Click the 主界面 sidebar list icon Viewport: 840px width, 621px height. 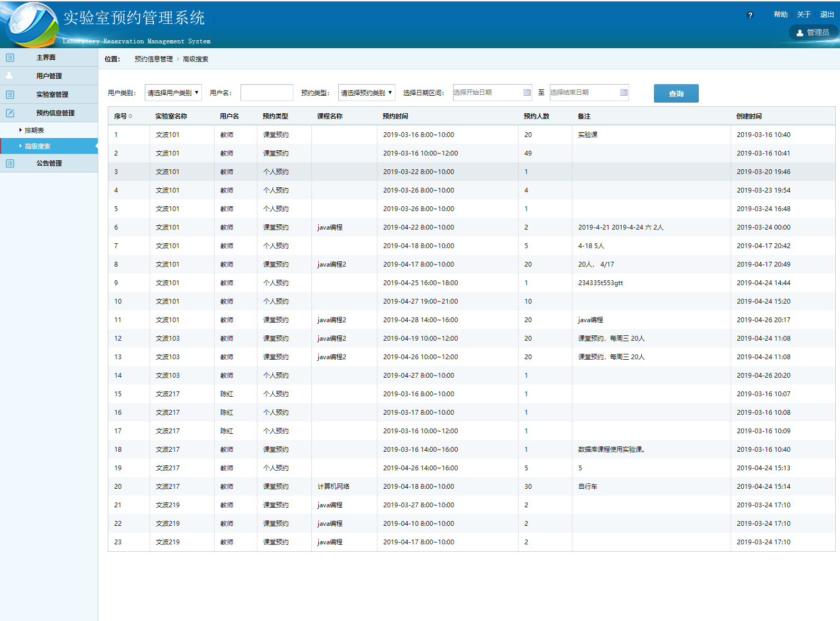(x=10, y=58)
